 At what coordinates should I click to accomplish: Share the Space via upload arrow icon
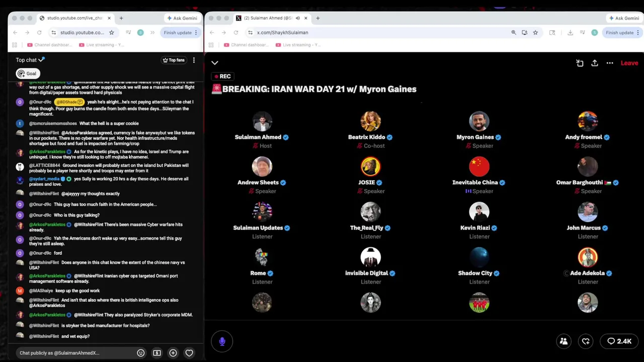pos(595,63)
